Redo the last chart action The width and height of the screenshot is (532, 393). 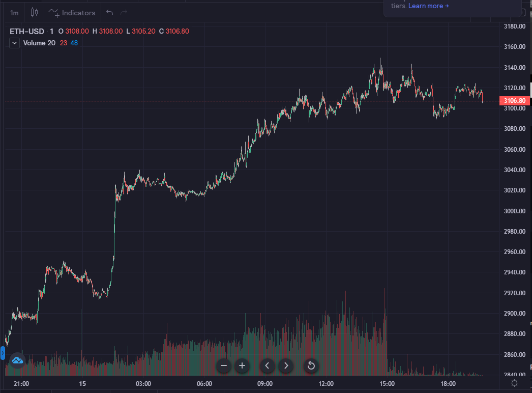[124, 13]
